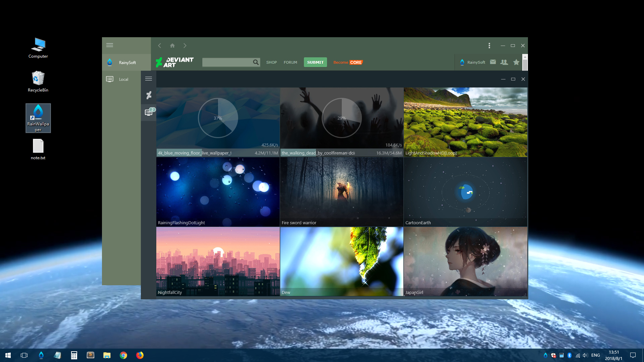
Task: Click the RainWallpaper tray icon in taskbar
Action: click(x=546, y=355)
